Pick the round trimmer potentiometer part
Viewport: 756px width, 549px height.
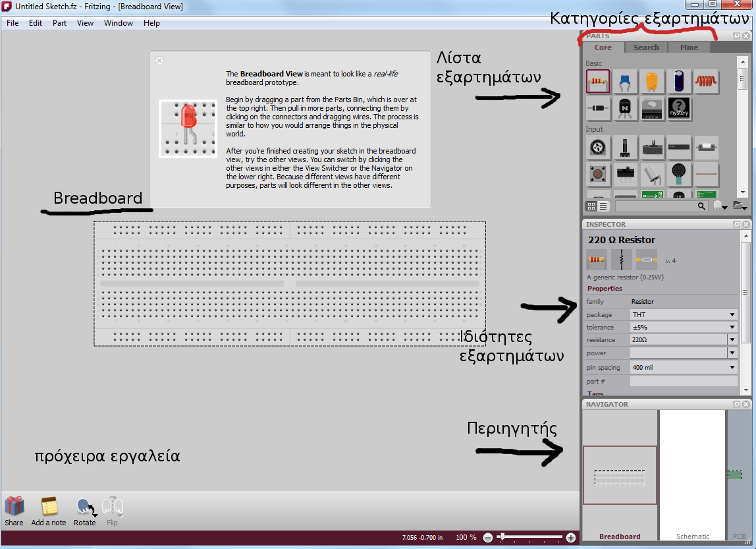pyautogui.click(x=598, y=148)
